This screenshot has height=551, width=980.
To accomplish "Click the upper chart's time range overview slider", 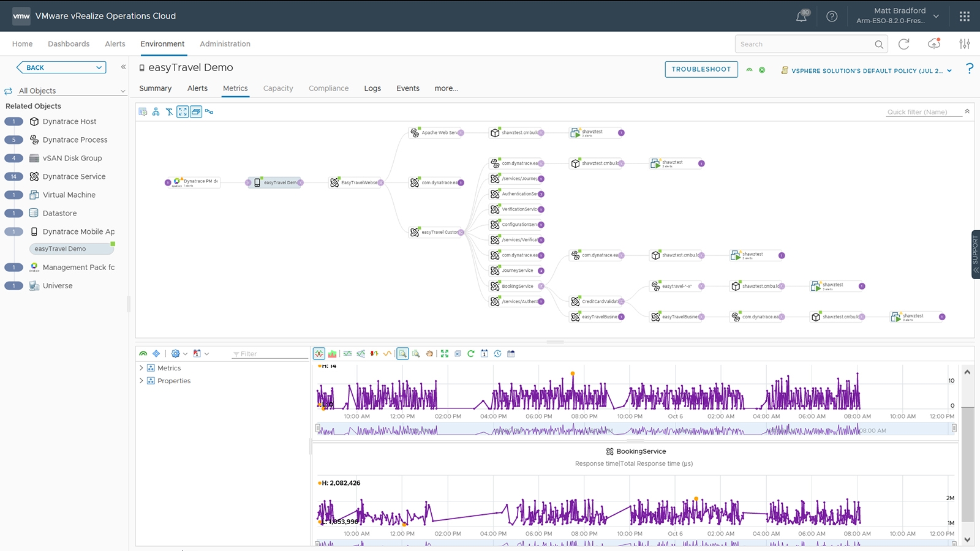I will 635,429.
